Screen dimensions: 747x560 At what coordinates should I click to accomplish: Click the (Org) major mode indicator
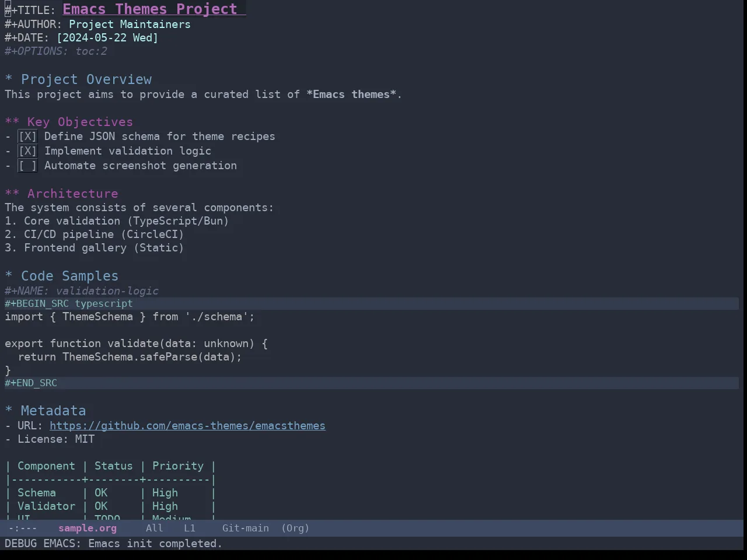click(x=295, y=528)
